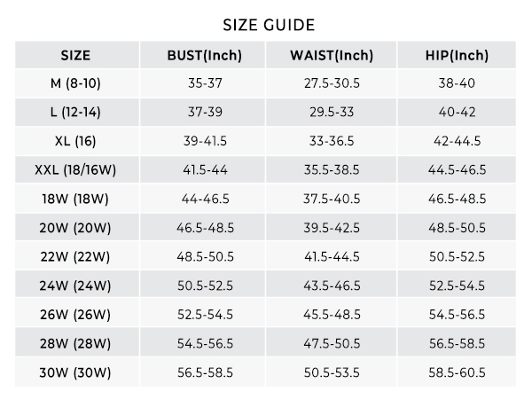Select the 22W waist value 41.5-44.5
Image resolution: width=532 pixels, height=399 pixels.
[332, 257]
